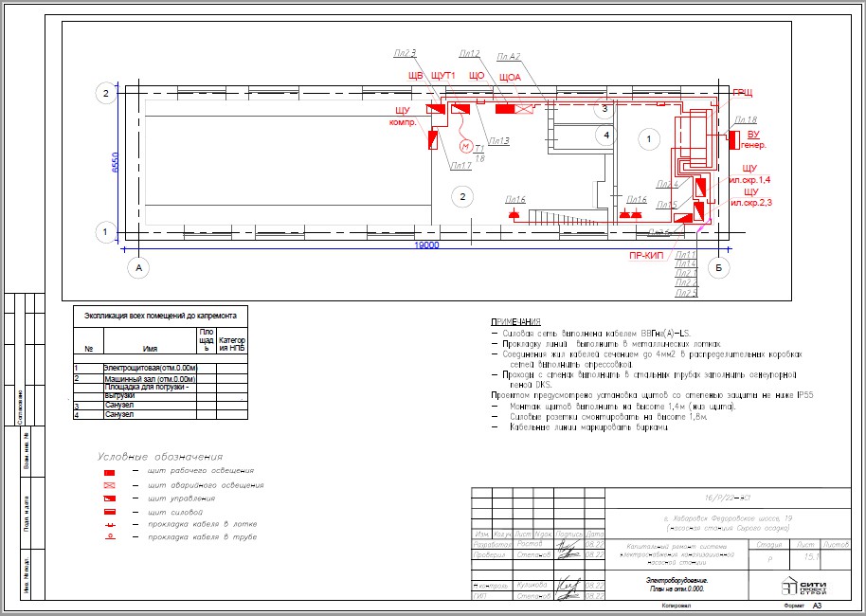The width and height of the screenshot is (866, 616).
Task: Click the note mentioning IP55 protection
Action: point(652,395)
